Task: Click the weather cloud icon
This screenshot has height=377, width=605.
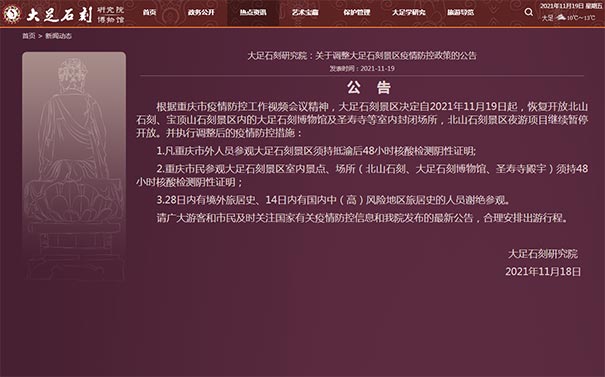Action: 561,17
